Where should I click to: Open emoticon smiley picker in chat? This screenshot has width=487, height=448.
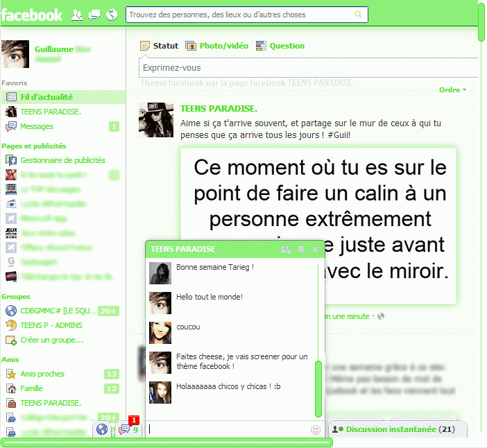[316, 430]
